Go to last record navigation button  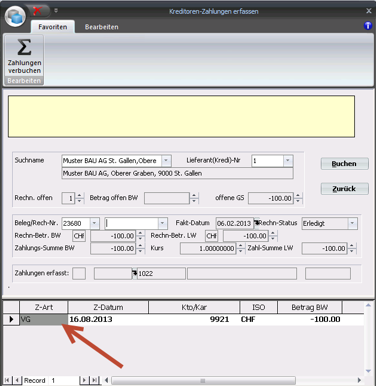coord(95,380)
